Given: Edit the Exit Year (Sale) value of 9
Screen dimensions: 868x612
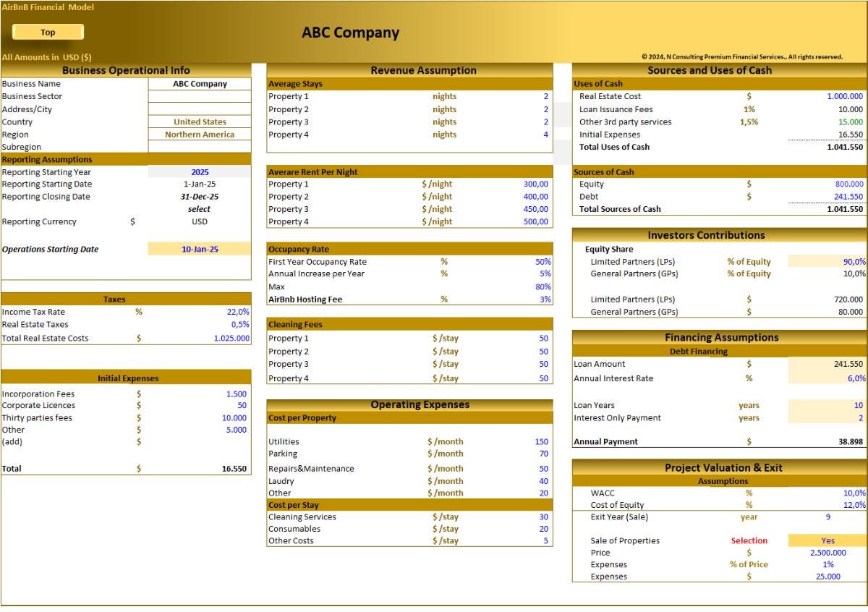Looking at the screenshot, I should click(826, 517).
